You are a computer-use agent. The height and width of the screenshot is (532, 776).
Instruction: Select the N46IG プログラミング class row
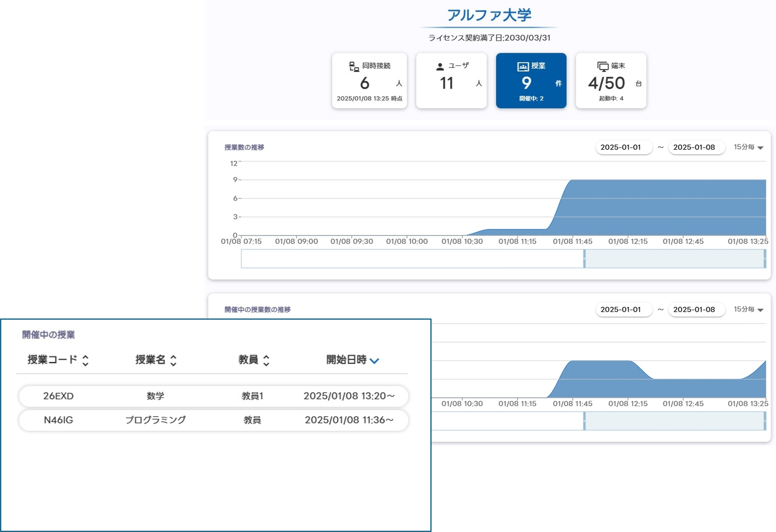click(214, 420)
